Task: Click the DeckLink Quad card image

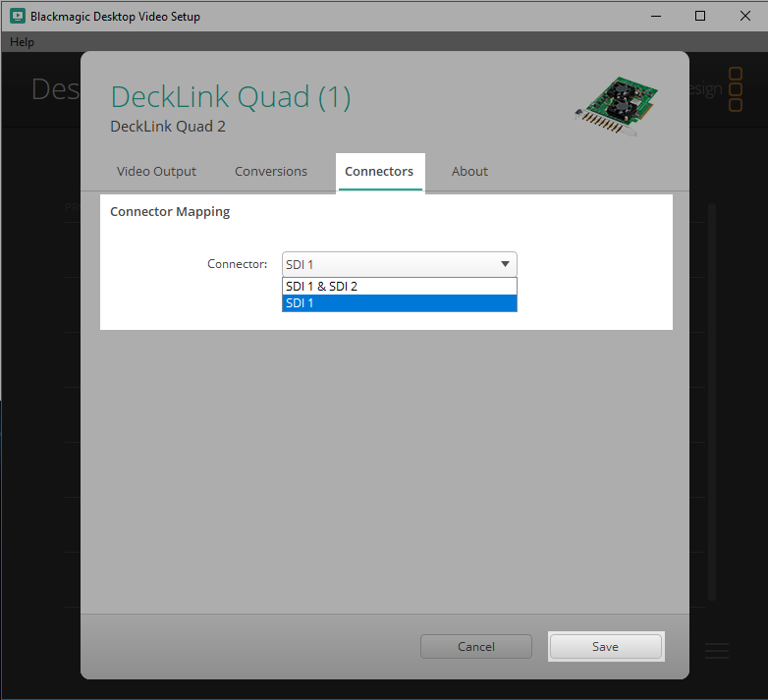Action: (617, 106)
